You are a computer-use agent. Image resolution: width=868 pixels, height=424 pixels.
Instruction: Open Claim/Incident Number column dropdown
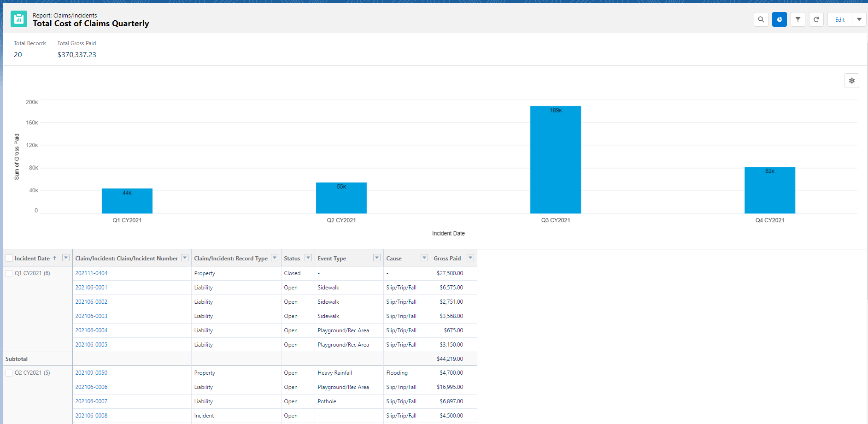coord(185,258)
